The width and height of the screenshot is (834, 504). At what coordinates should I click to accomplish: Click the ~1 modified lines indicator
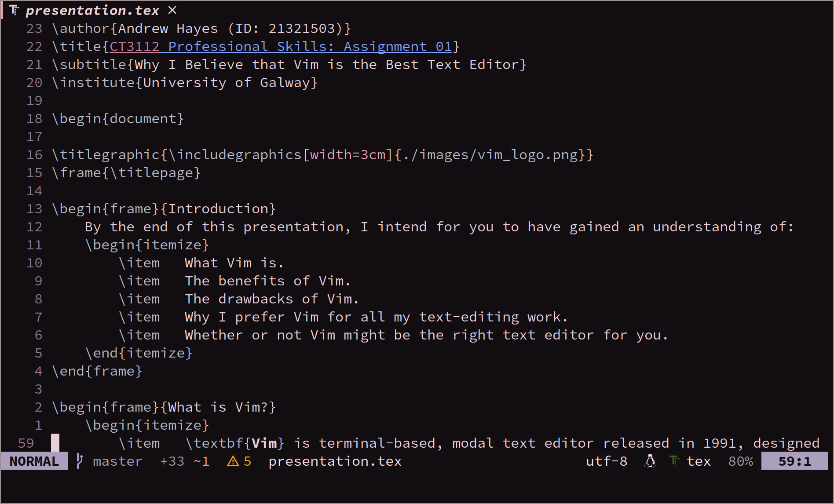pyautogui.click(x=201, y=461)
